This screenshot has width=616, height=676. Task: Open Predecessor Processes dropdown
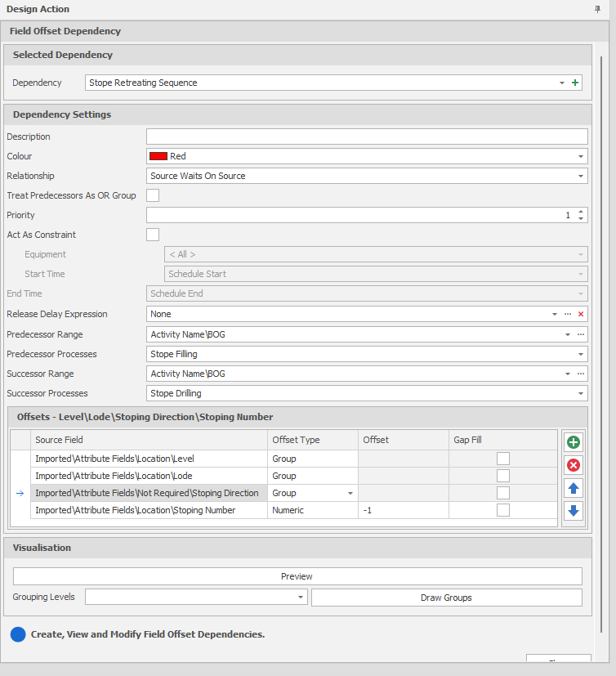point(581,354)
